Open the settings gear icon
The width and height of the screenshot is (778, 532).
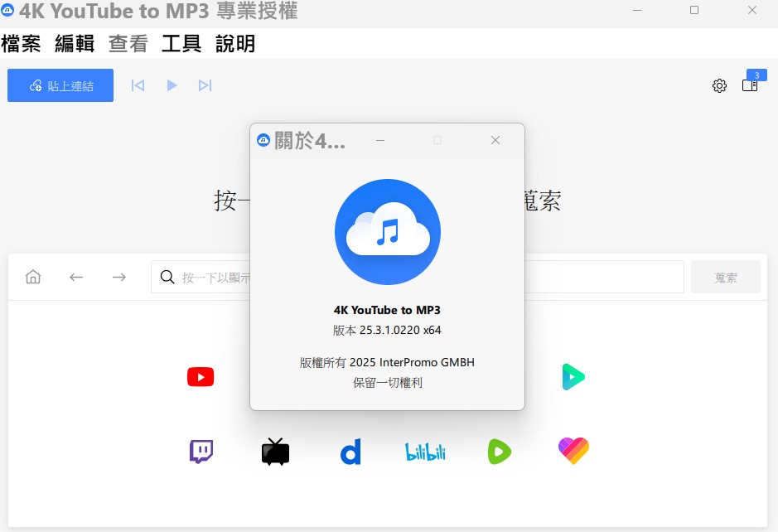pyautogui.click(x=719, y=85)
